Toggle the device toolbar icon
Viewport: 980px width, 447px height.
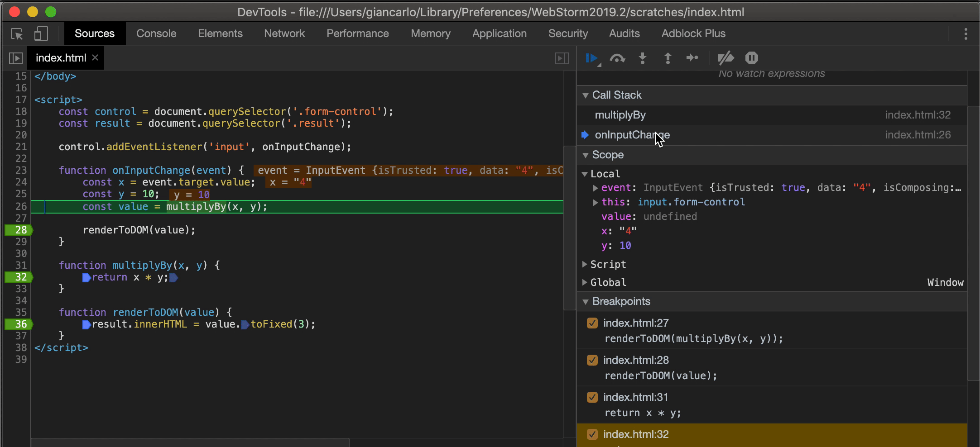point(41,34)
